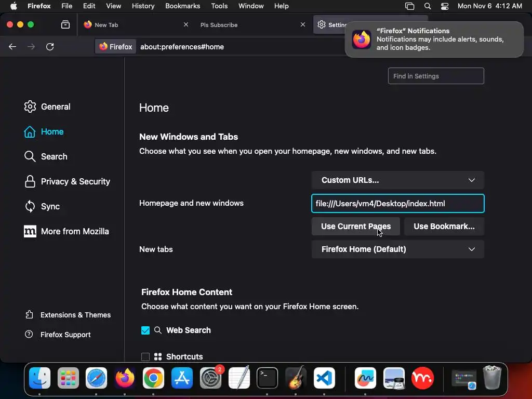Image resolution: width=532 pixels, height=399 pixels.
Task: Go back using the back arrow
Action: 12,47
